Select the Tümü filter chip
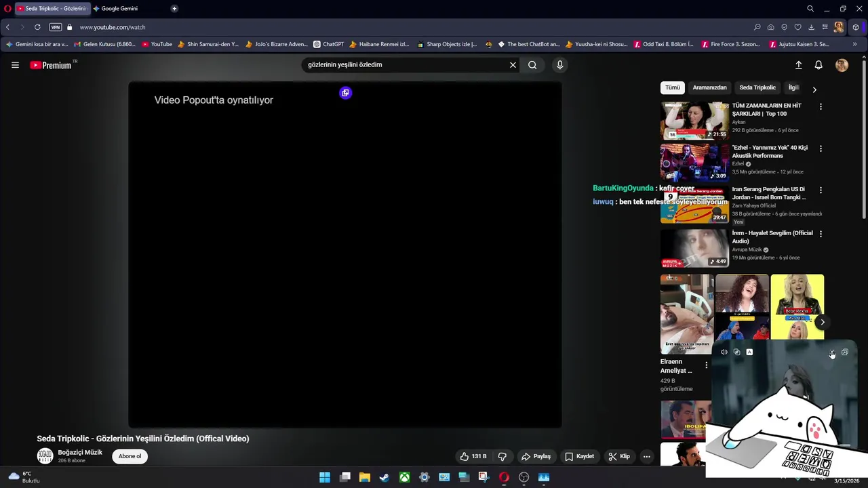Image resolution: width=868 pixels, height=488 pixels. [x=672, y=87]
